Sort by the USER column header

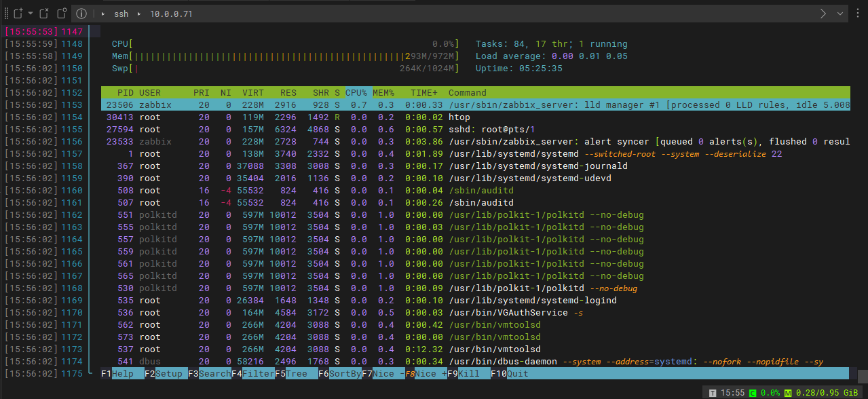pyautogui.click(x=150, y=93)
